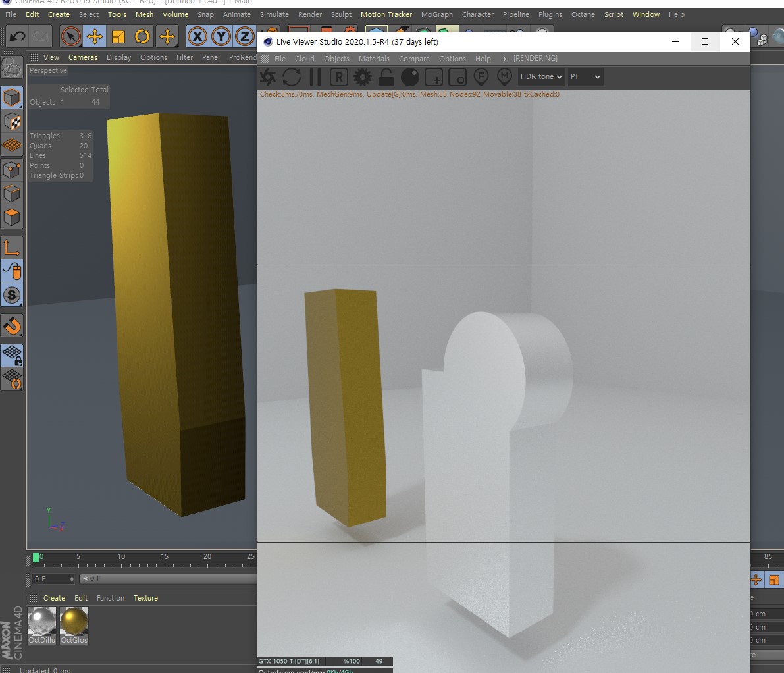Activate the pick material M pin icon
This screenshot has height=673, width=784.
pos(504,77)
